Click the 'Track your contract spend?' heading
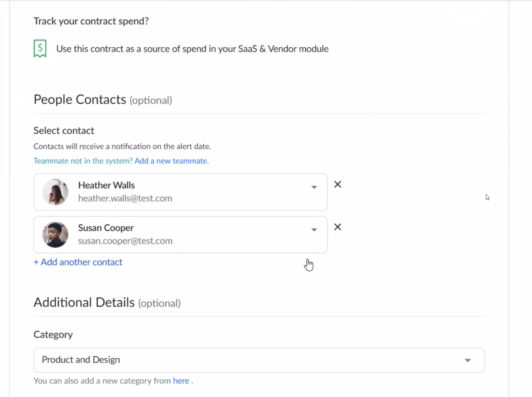The image size is (532, 397). coord(91,21)
